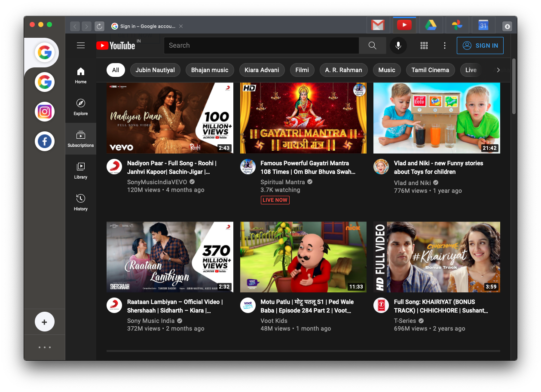The height and width of the screenshot is (392, 541).
Task: Select the Filmi filter chip
Action: pos(302,70)
